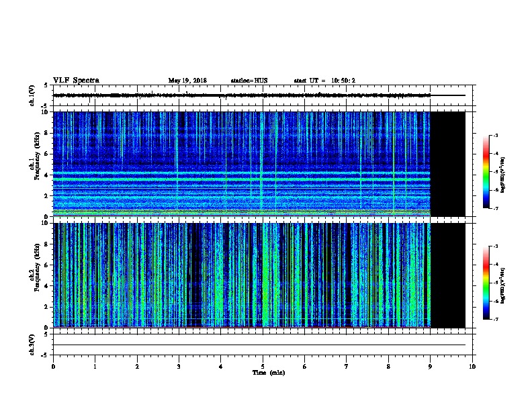Click the black no-data region in ch.1 spectrogram

tap(447, 164)
